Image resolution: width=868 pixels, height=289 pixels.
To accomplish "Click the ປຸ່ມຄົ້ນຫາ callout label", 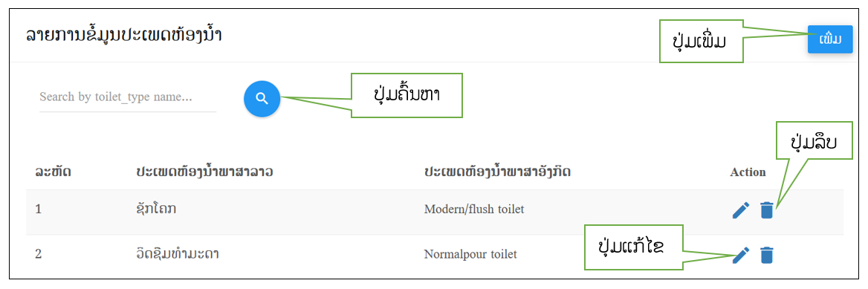I will 407,95.
